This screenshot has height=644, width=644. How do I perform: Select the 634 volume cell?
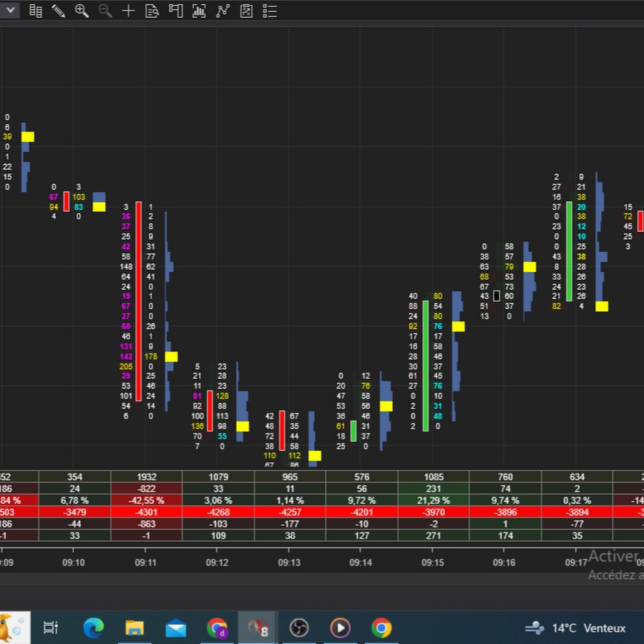pos(577,477)
